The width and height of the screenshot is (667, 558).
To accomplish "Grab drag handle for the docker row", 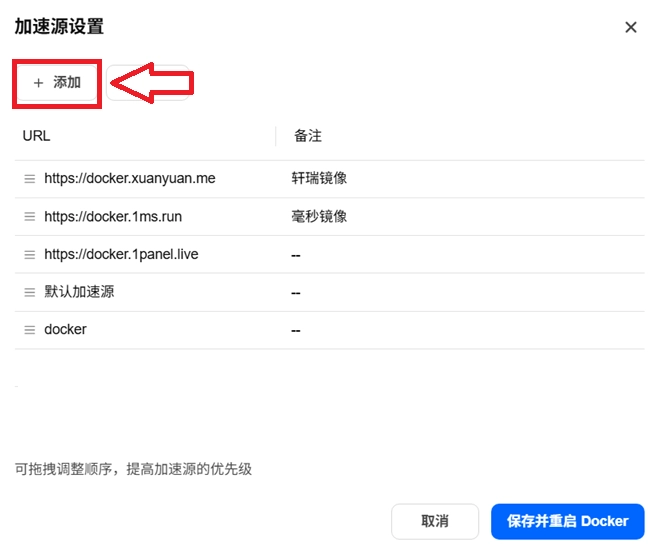I will point(29,330).
